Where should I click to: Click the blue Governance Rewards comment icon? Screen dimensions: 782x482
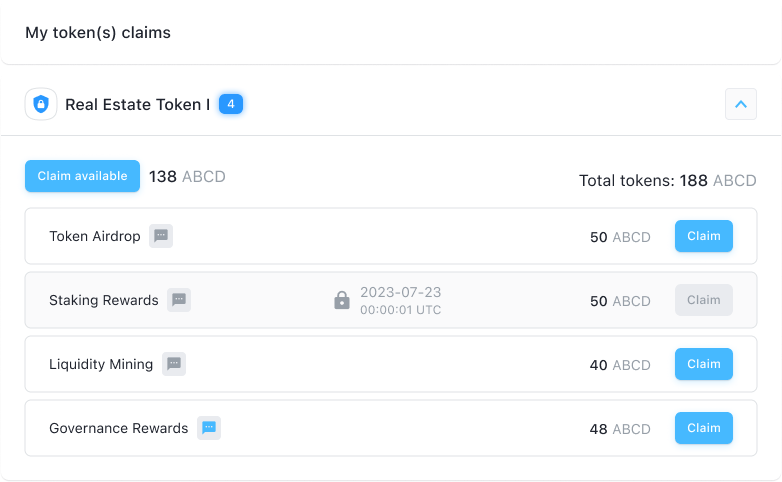pos(209,428)
